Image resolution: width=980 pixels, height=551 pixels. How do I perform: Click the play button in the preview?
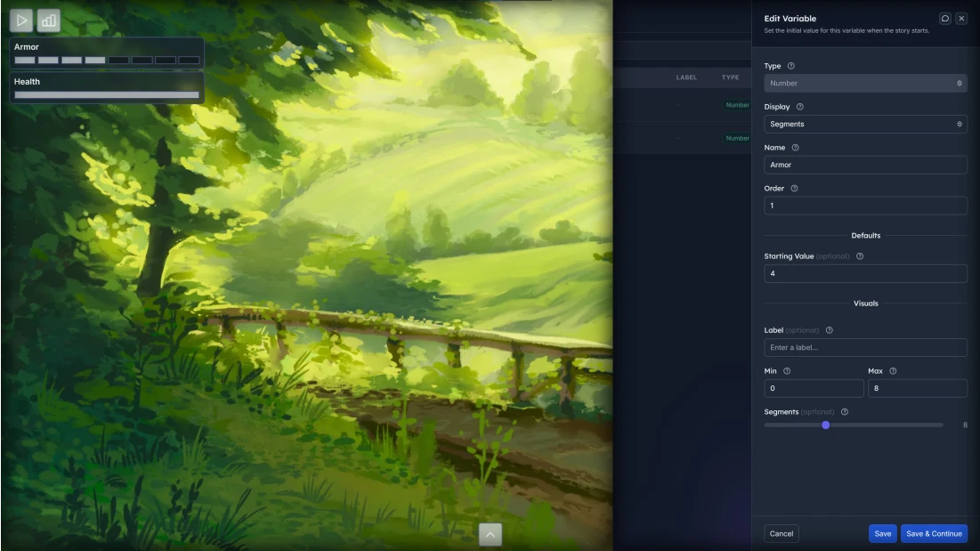(22, 20)
